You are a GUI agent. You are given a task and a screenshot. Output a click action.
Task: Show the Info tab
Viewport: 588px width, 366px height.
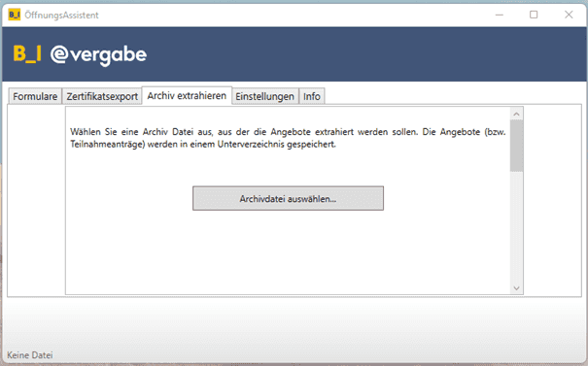[312, 96]
